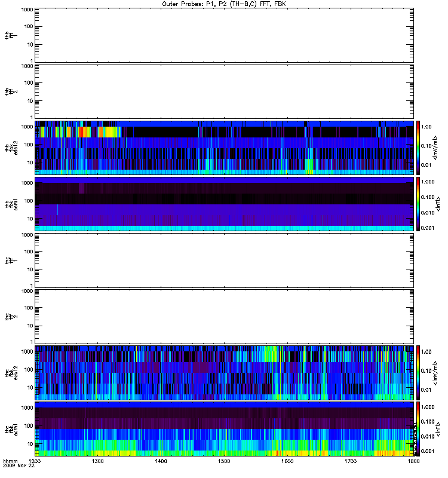Viewport: 448px width, 478px height.
Task: Select the thc fbk scm1 nT color bar
Action: pyautogui.click(x=418, y=429)
